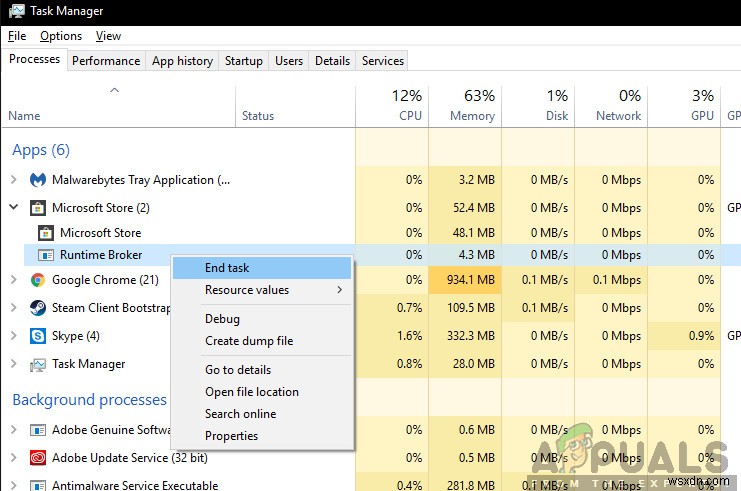Switch to the Users tab
This screenshot has width=741, height=491.
pyautogui.click(x=289, y=61)
